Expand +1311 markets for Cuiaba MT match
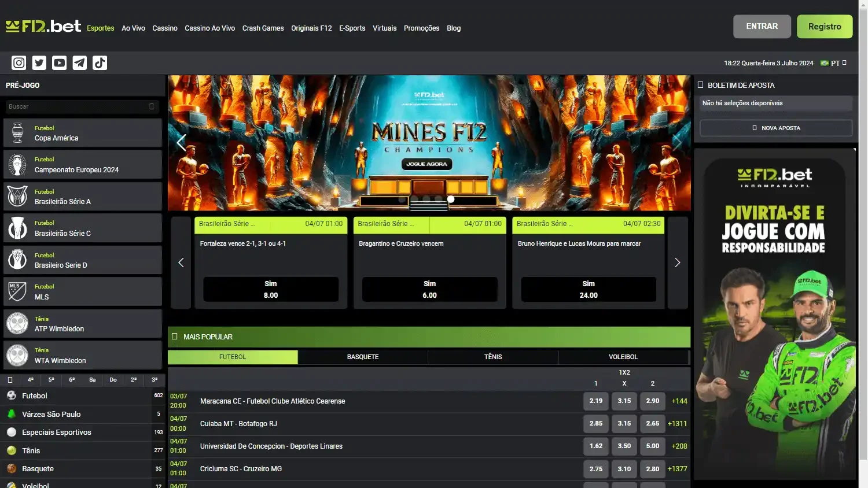This screenshot has height=488, width=868. point(678,424)
